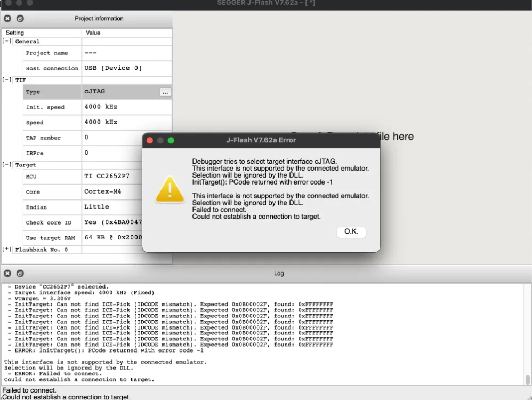This screenshot has width=532, height=400.
Task: Collapse the Target section
Action: point(6,165)
